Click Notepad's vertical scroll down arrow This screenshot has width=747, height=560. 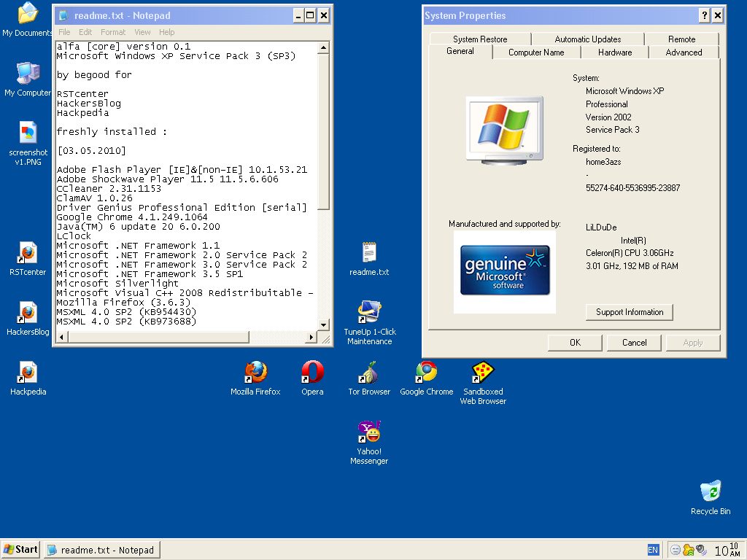pyautogui.click(x=323, y=324)
